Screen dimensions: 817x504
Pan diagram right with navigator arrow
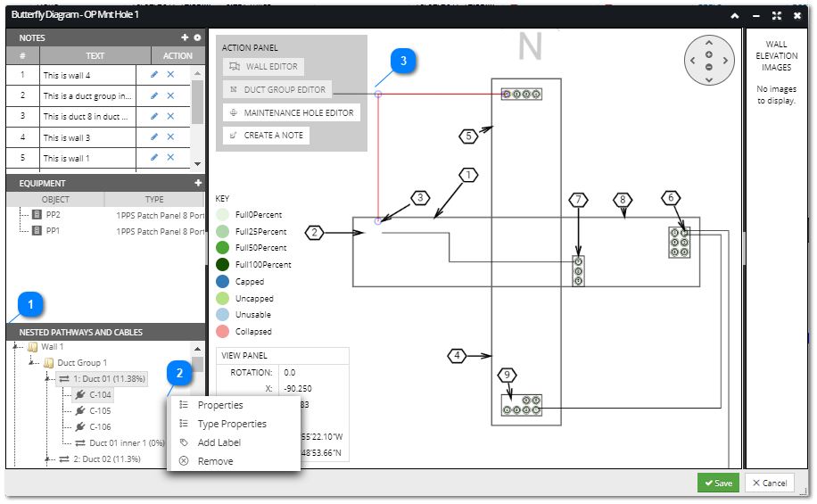pos(725,61)
